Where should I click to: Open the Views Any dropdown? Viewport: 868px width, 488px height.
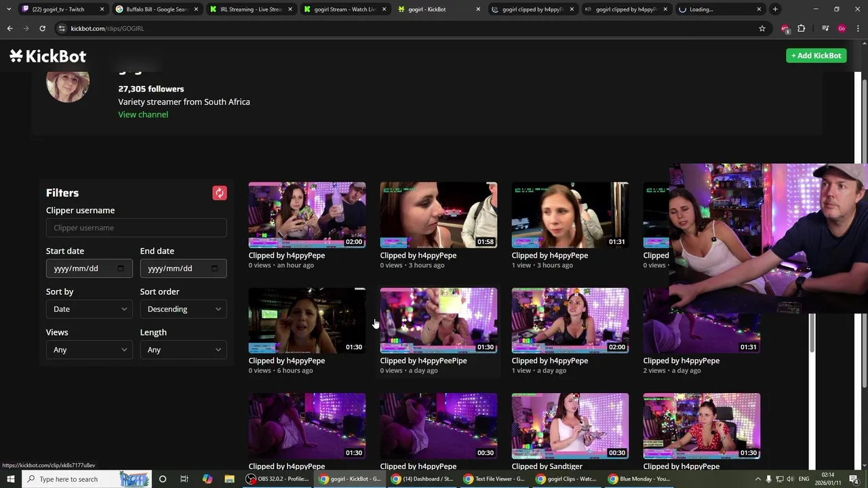89,350
